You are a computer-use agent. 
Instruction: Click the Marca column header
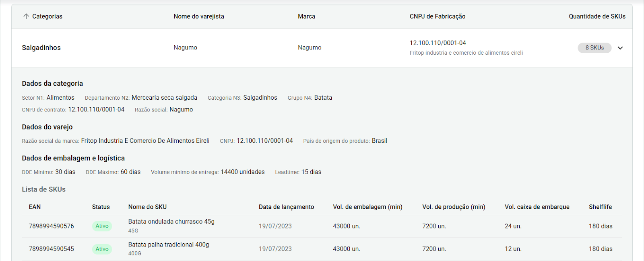306,16
